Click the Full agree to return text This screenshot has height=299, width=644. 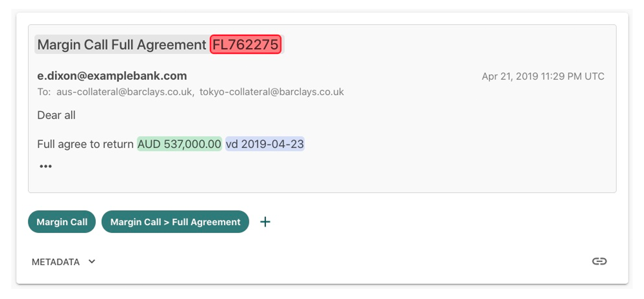85,144
